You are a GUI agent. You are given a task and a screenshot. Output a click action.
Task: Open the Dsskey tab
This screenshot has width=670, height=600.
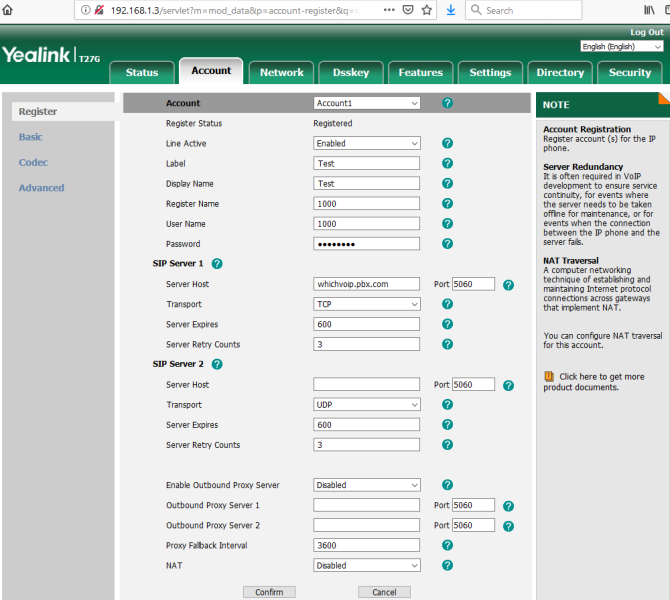click(x=351, y=72)
